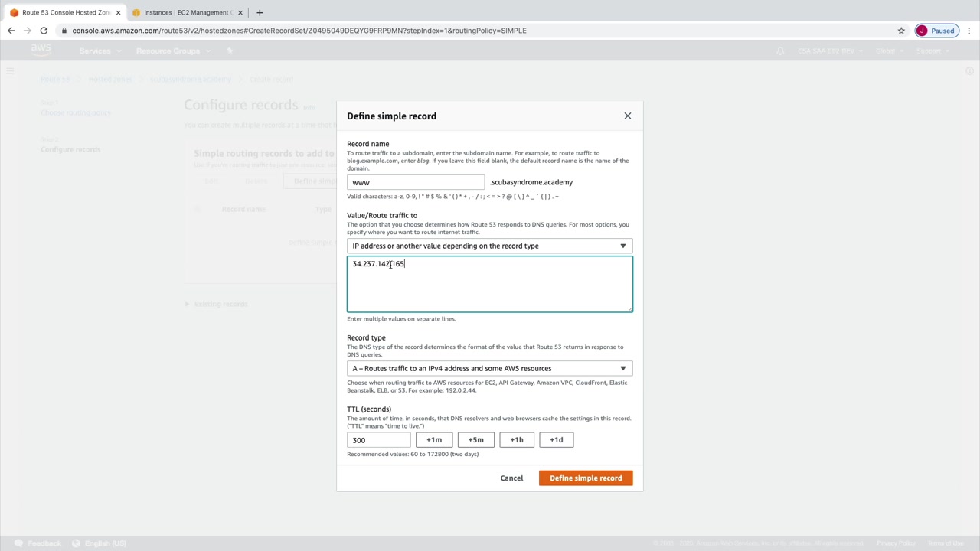Open the Value/Route traffic to dropdown

(x=490, y=246)
